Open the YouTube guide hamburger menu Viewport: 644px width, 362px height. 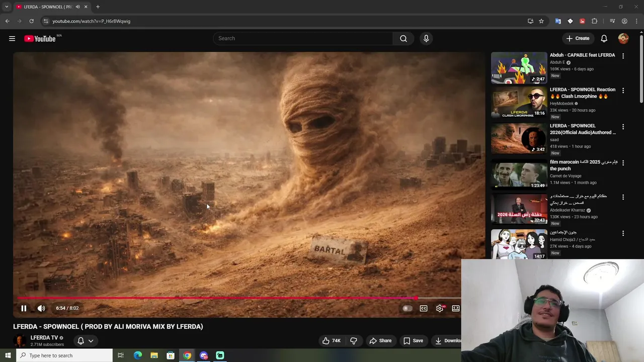12,39
